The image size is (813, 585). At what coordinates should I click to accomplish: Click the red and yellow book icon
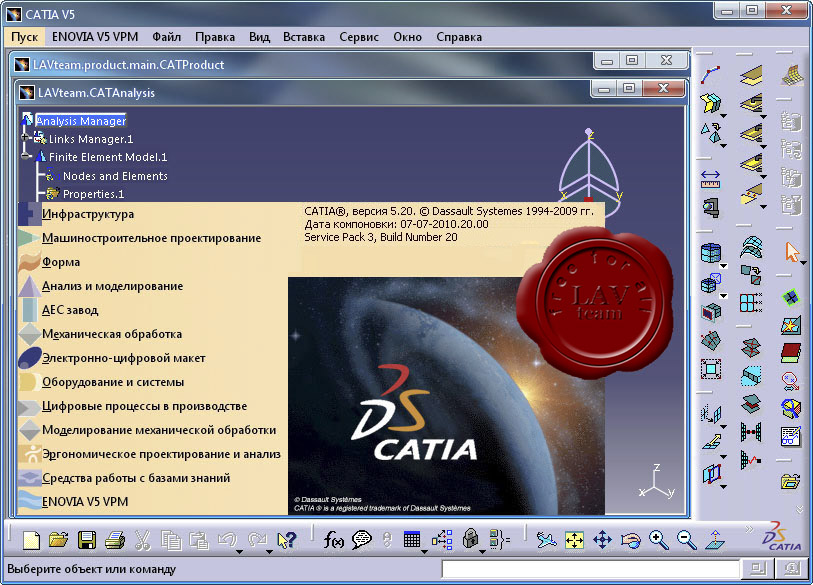pyautogui.click(x=791, y=353)
